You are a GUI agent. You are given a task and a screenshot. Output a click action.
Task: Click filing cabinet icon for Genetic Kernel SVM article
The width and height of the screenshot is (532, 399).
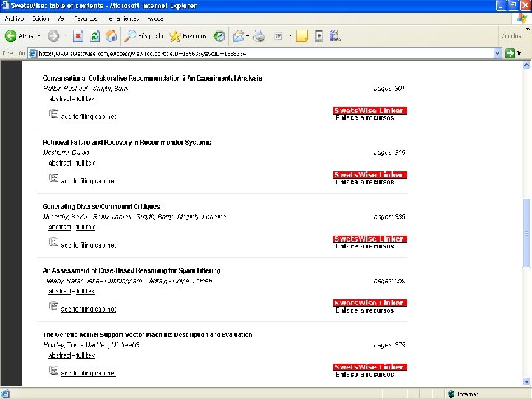click(53, 370)
